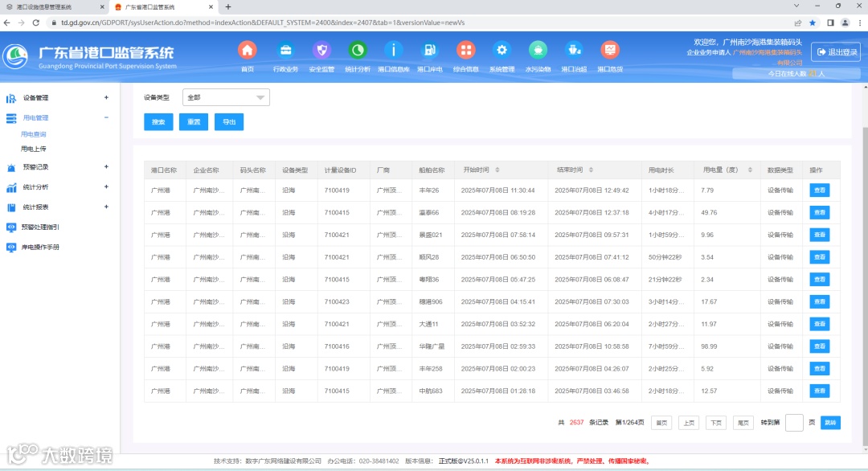Switch to the 港口设施信息管理系统 browser tab
The height and width of the screenshot is (471, 868).
[55, 7]
